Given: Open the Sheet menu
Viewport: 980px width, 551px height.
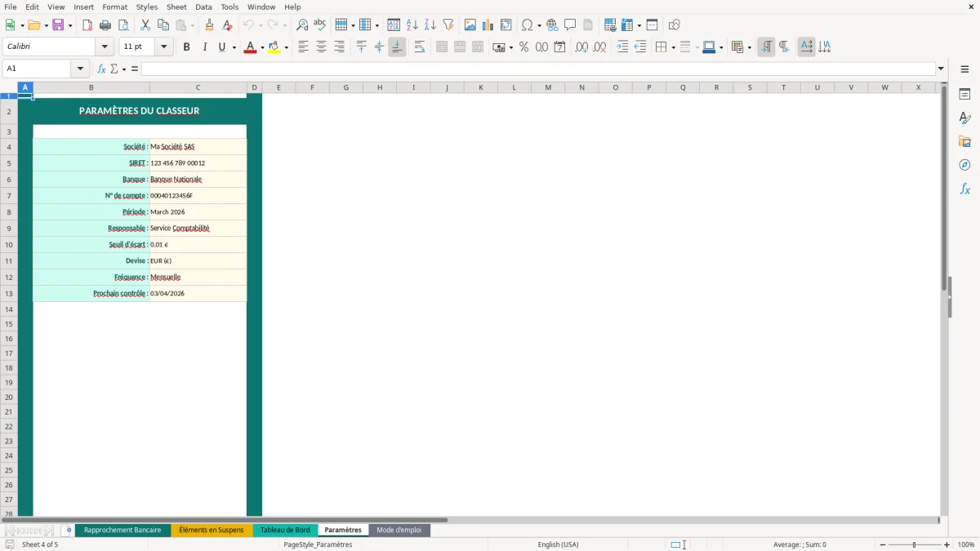Looking at the screenshot, I should tap(176, 7).
